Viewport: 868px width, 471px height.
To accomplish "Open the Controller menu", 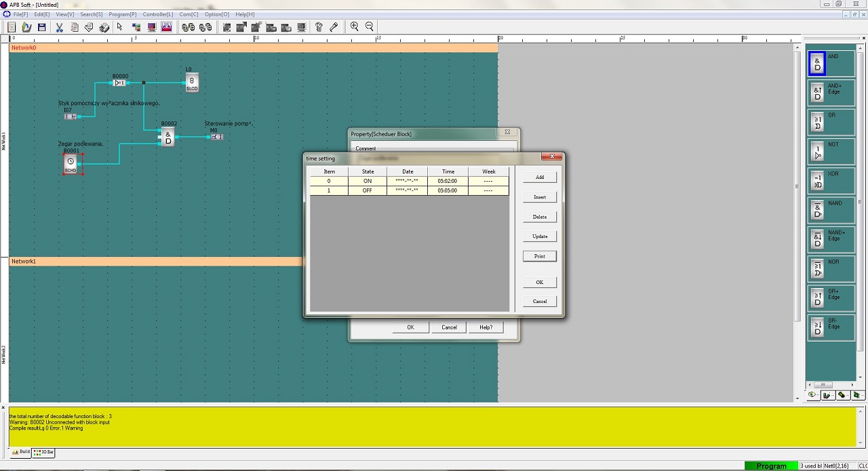I will coord(157,14).
